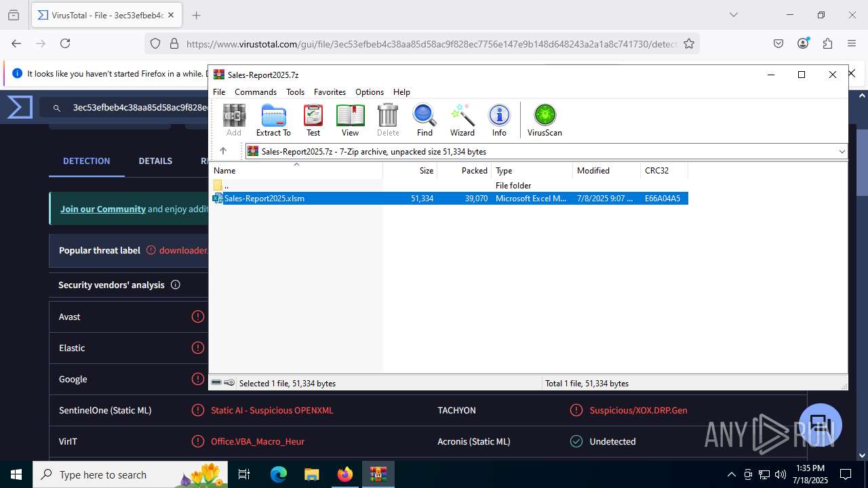Image resolution: width=868 pixels, height=488 pixels.
Task: Click Join our Community link
Action: click(x=103, y=209)
